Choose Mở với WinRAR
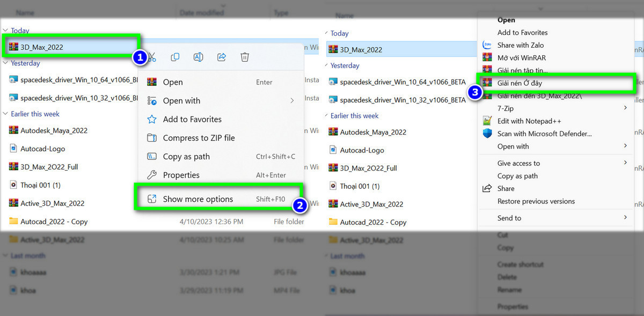 521,57
